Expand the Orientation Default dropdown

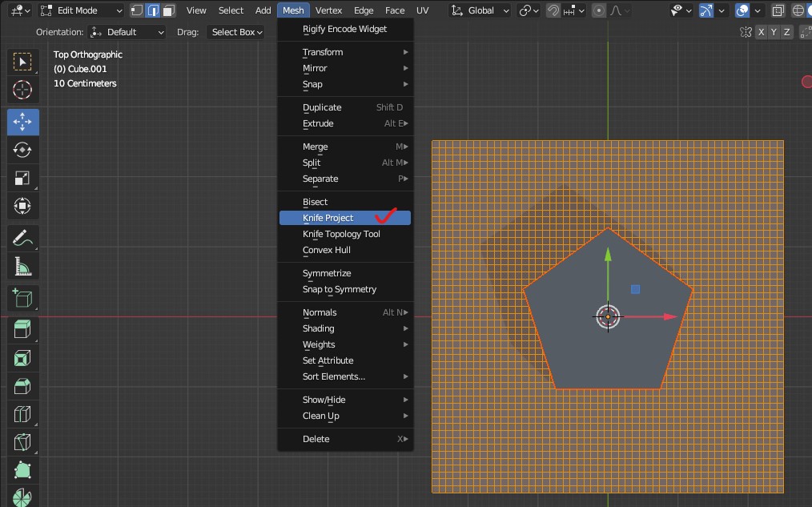[128, 32]
